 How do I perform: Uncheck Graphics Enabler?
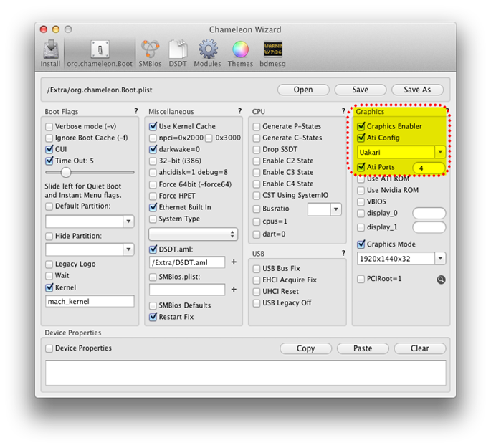361,126
